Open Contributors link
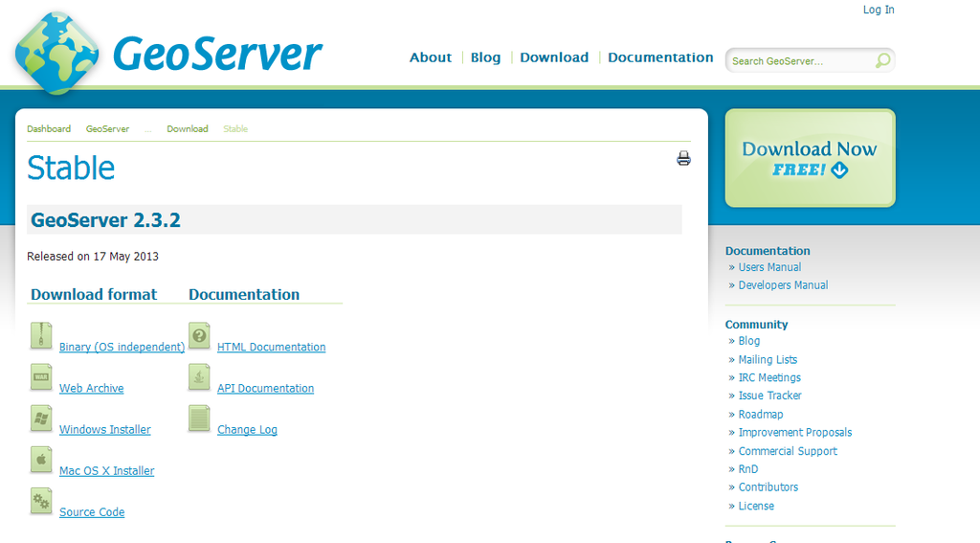This screenshot has height=543, width=980. 768,486
